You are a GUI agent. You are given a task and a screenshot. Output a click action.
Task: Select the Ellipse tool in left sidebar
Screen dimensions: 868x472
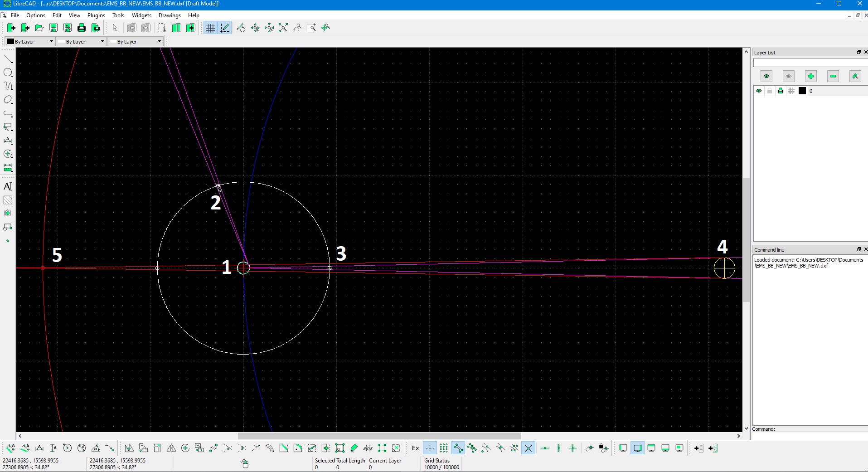click(x=8, y=100)
